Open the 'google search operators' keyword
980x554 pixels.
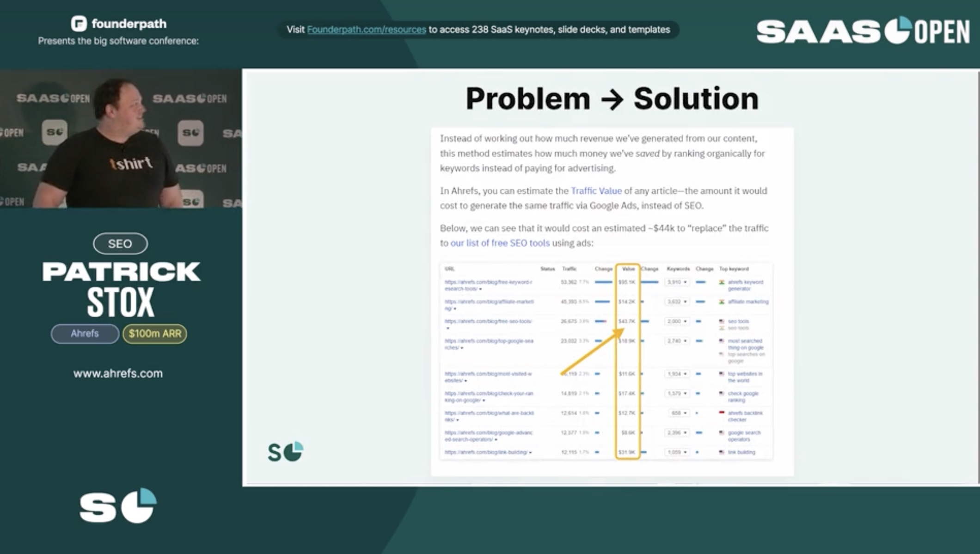744,436
